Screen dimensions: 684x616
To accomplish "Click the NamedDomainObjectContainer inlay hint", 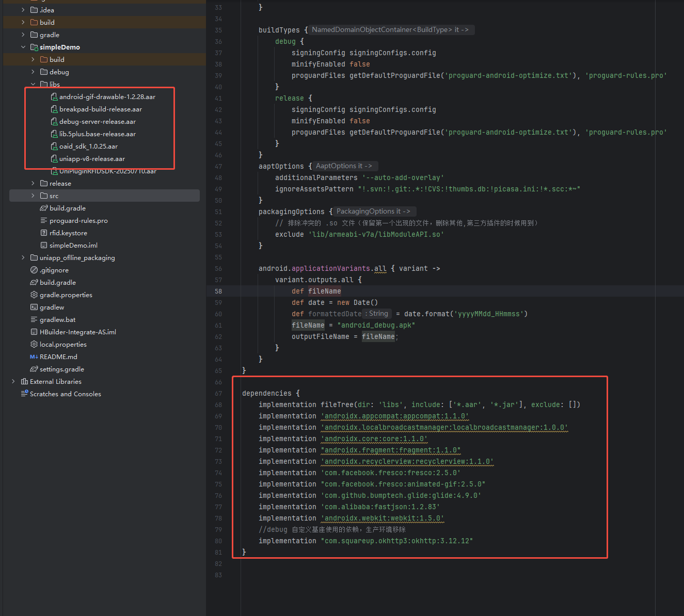I will point(391,30).
